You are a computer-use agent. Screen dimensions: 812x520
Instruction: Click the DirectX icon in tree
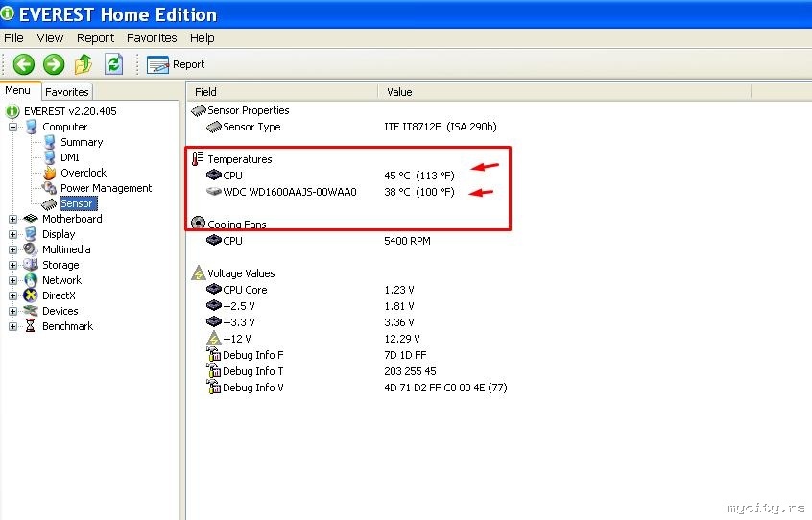tap(31, 295)
